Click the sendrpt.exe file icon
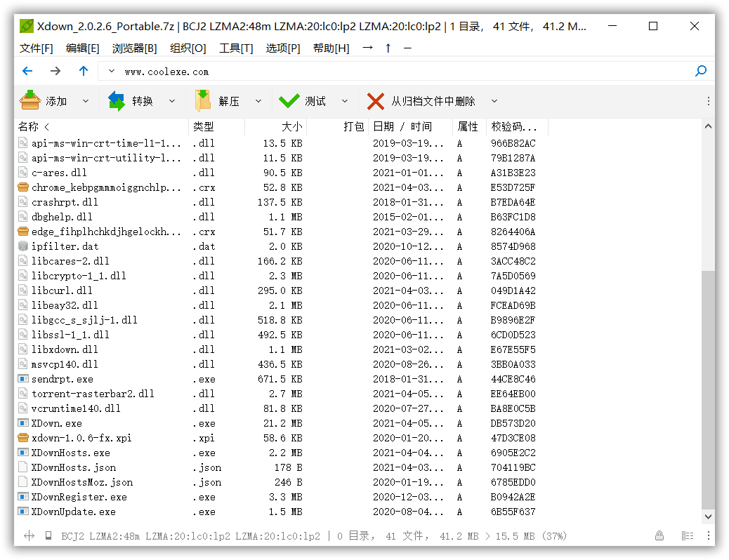 tap(22, 379)
